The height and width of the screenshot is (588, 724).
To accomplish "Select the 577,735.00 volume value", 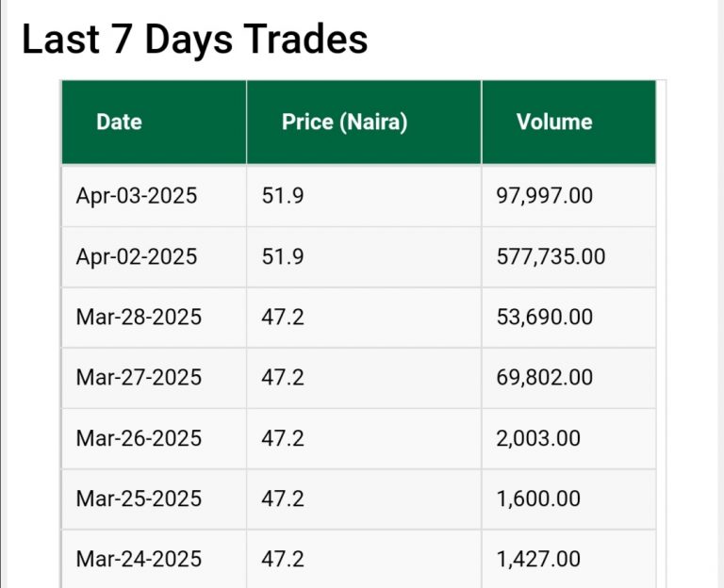I will point(551,256).
